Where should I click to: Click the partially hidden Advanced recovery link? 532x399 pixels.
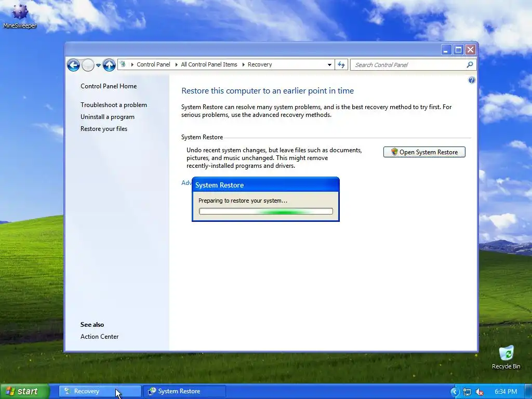point(187,183)
